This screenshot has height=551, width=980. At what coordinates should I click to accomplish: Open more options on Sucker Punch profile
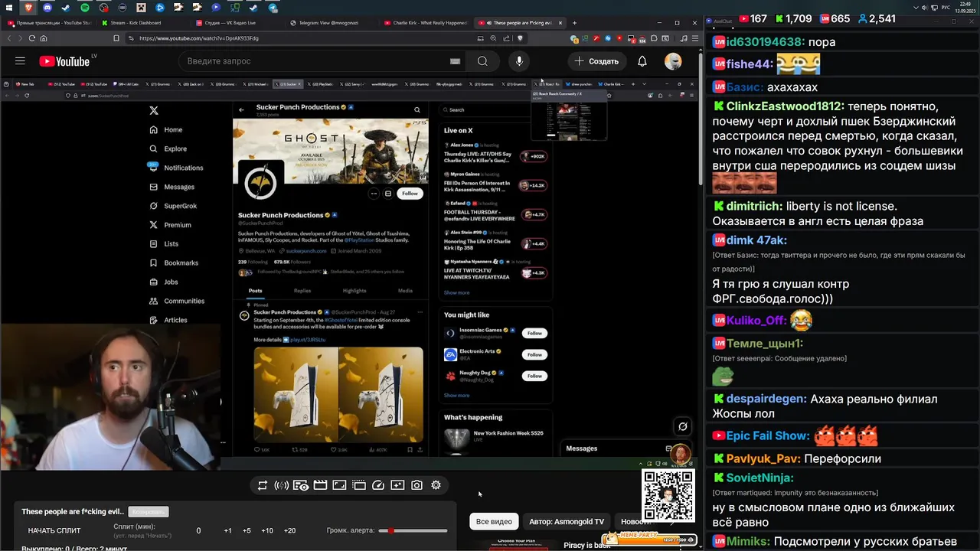374,194
